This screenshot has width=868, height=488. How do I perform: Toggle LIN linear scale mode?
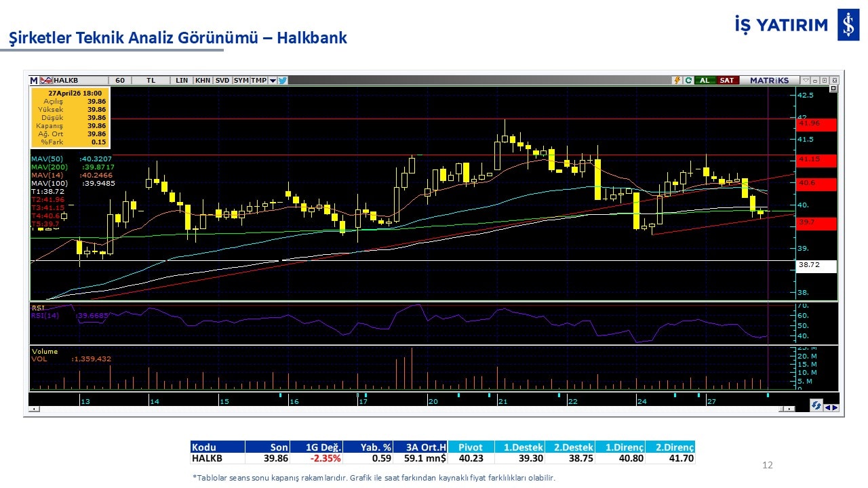(x=182, y=80)
